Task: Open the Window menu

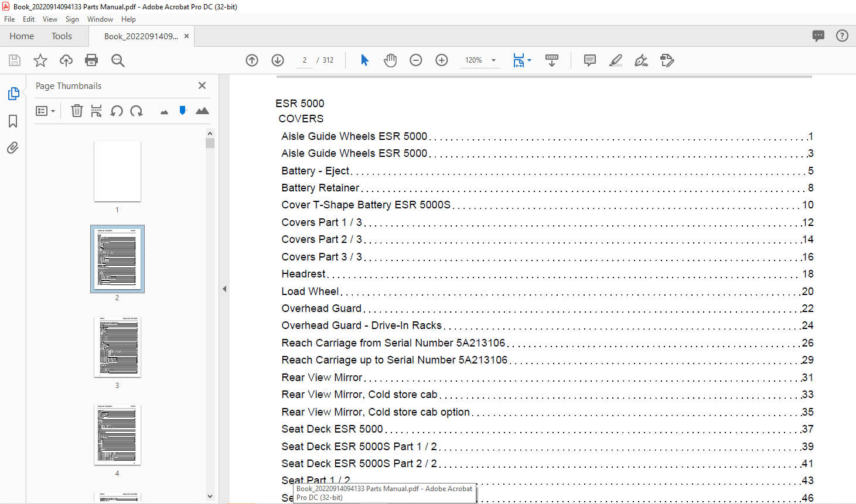Action: [x=100, y=19]
